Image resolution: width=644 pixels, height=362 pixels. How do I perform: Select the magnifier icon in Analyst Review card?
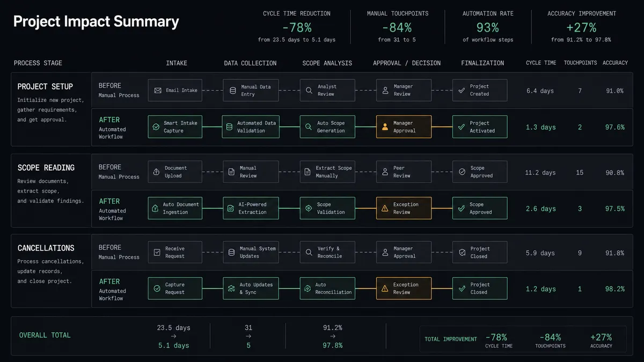pyautogui.click(x=309, y=91)
